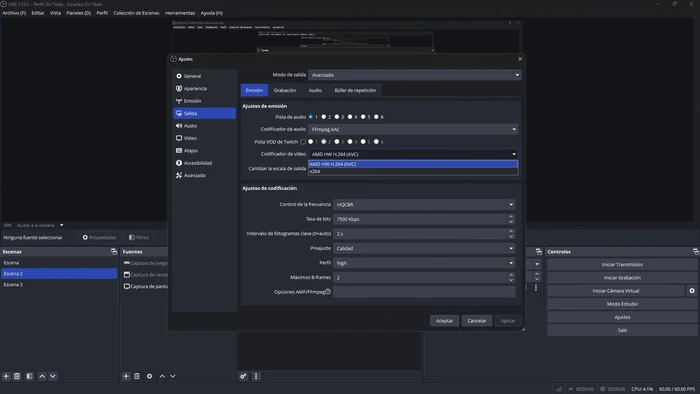Open Control de la frecuencia dropdown
700x394 pixels.
424,204
